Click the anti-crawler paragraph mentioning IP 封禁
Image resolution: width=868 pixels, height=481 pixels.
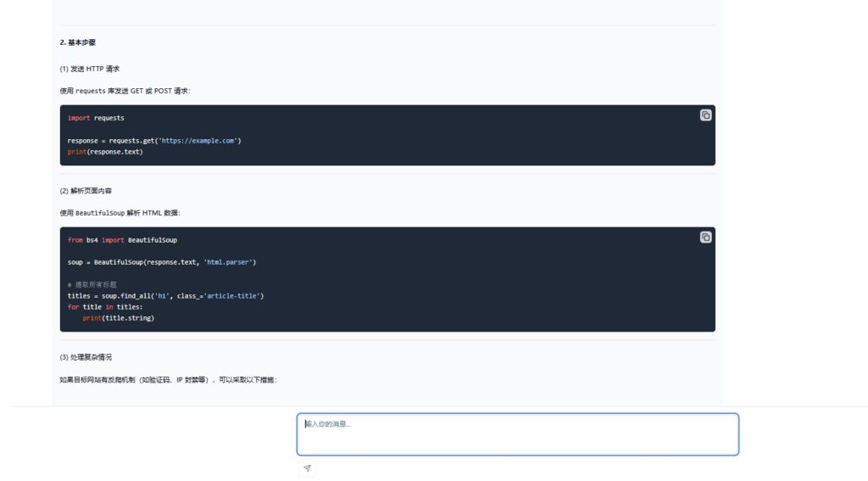click(168, 380)
